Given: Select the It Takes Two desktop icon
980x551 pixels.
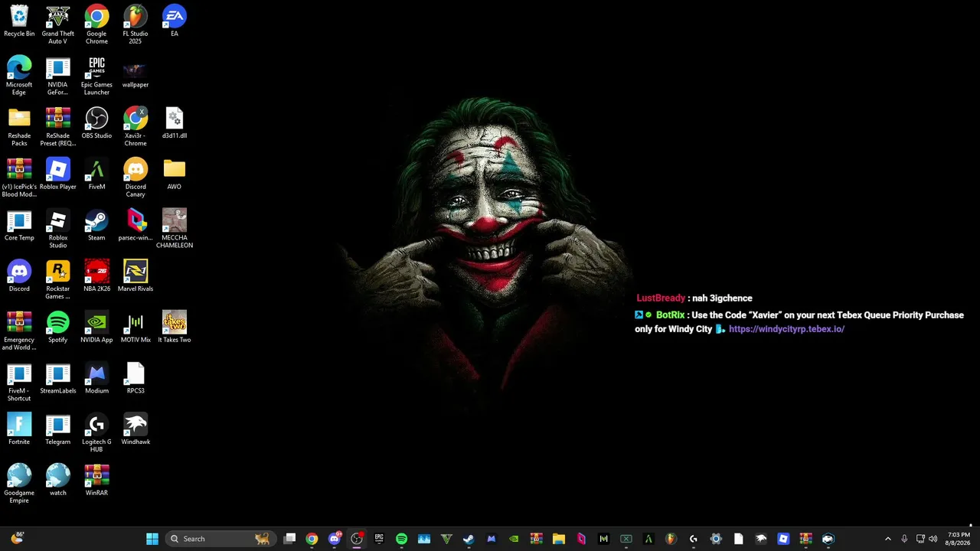Looking at the screenshot, I should click(174, 328).
